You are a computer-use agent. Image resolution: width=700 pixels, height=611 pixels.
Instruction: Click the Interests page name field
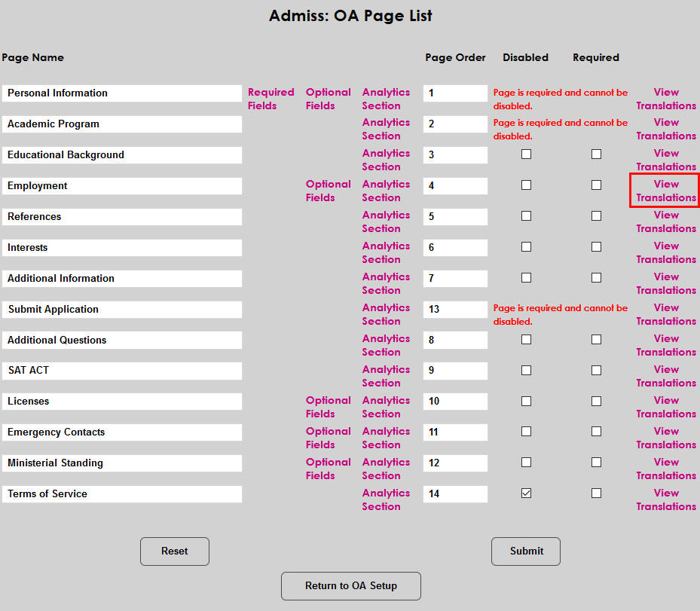pos(121,247)
